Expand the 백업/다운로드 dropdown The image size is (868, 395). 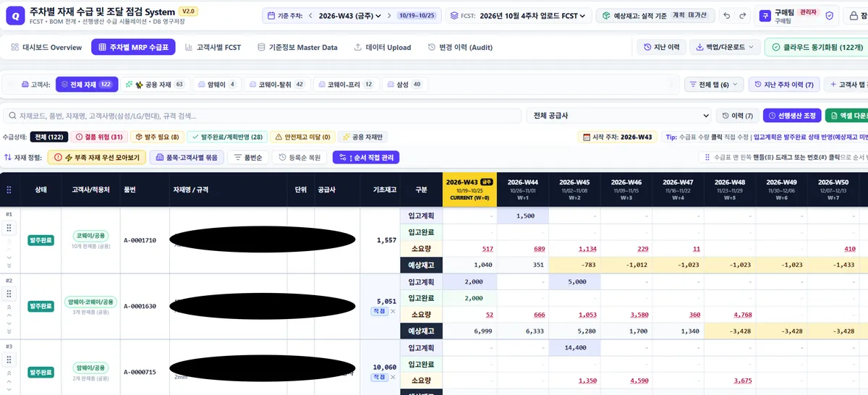click(x=726, y=47)
